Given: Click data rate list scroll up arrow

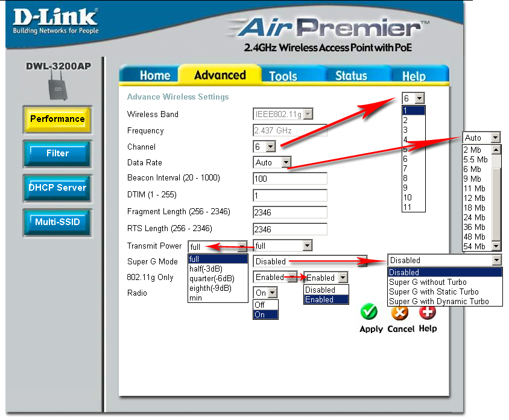Looking at the screenshot, I should click(496, 150).
